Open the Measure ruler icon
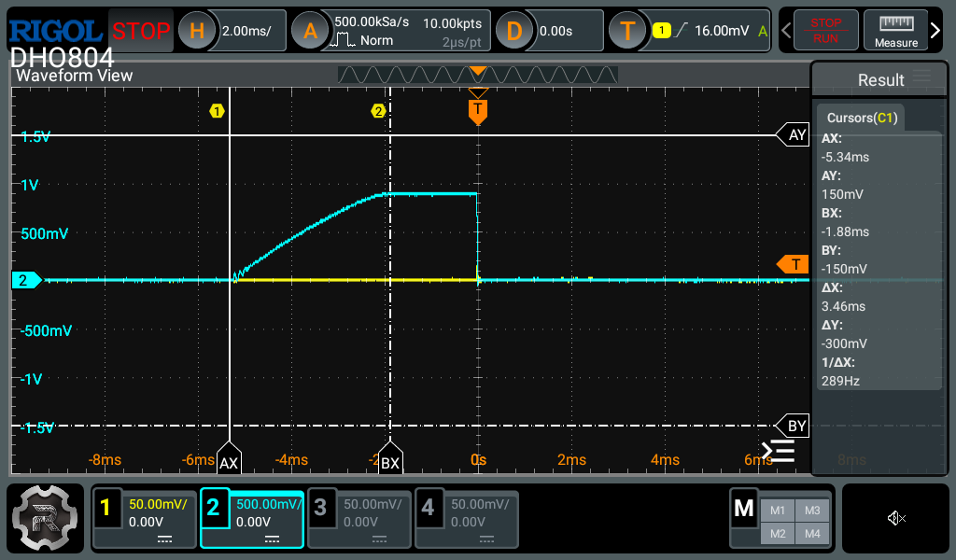 pos(895,31)
